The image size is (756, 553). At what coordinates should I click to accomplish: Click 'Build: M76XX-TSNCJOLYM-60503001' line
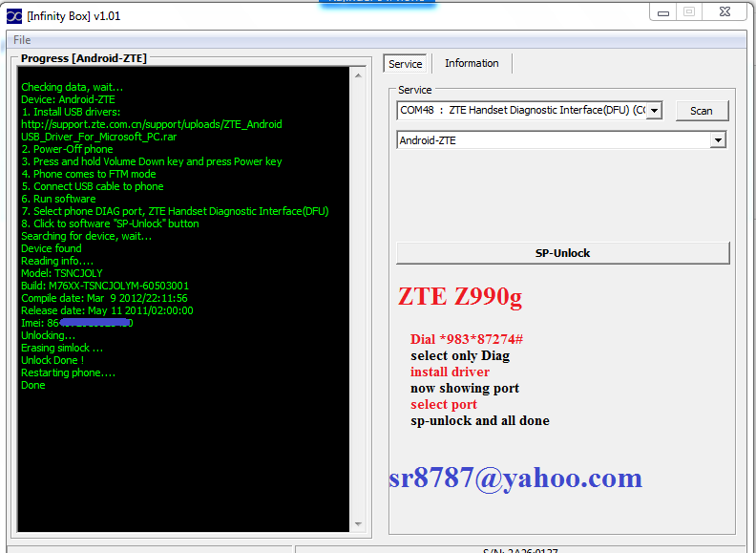[x=105, y=286]
